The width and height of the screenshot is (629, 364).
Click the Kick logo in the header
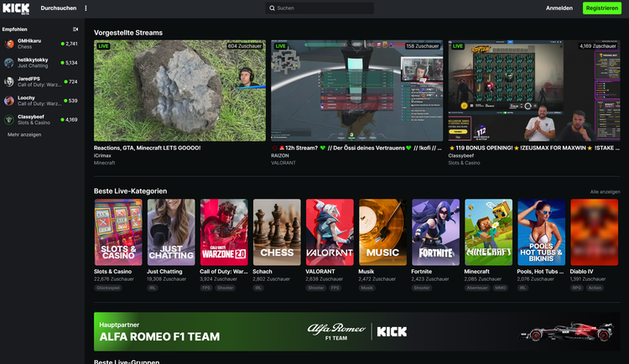16,8
